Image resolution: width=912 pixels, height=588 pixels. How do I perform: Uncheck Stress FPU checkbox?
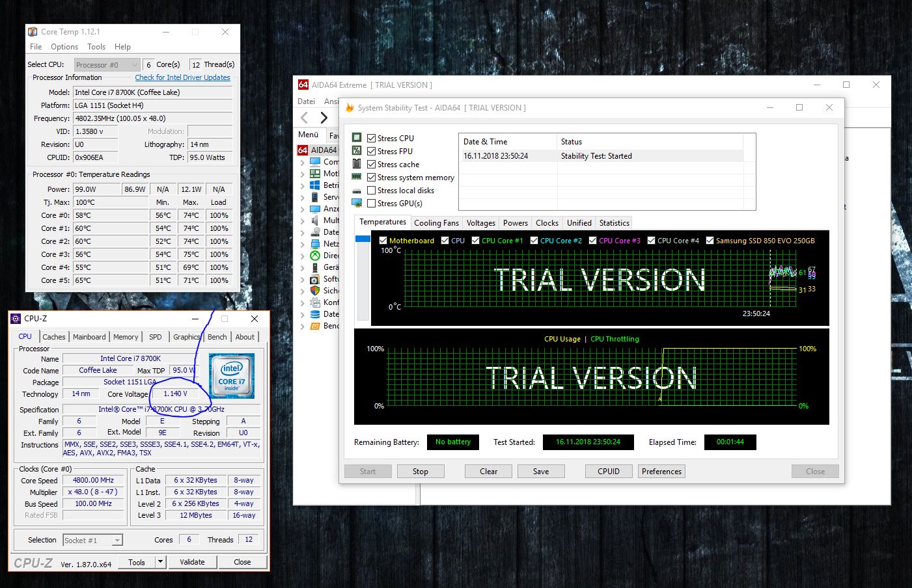(x=371, y=151)
